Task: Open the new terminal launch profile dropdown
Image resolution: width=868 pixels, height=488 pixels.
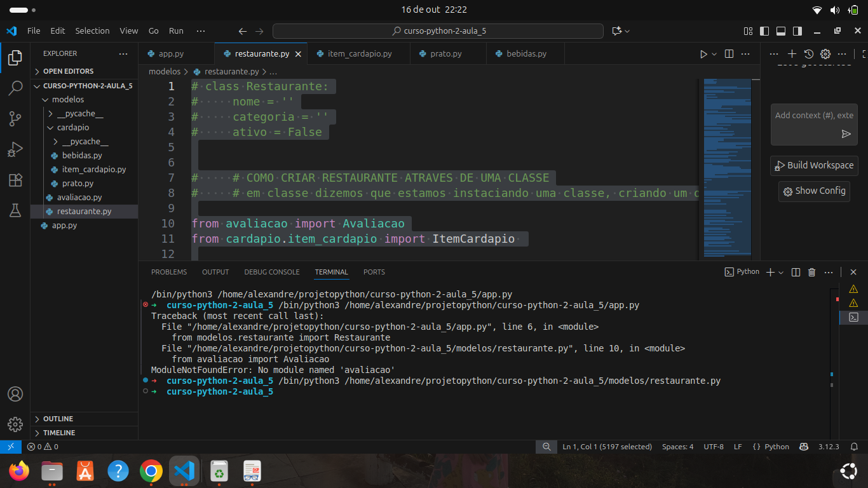Action: [x=781, y=272]
